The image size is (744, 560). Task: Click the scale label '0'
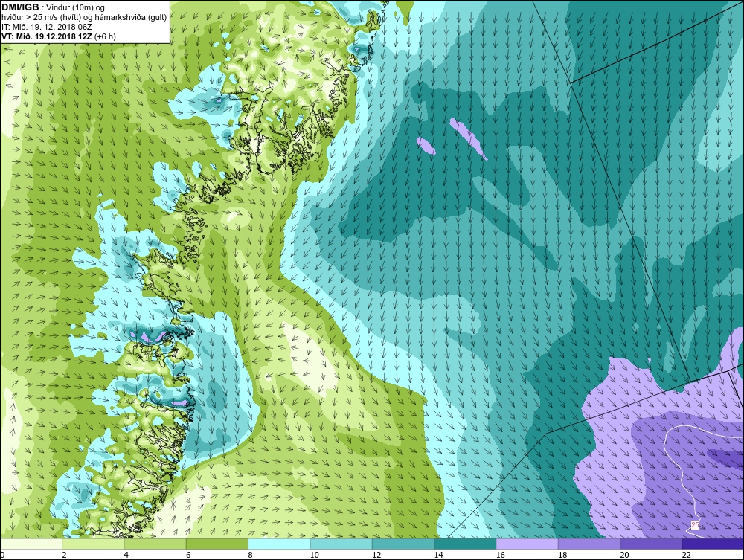click(x=2, y=556)
